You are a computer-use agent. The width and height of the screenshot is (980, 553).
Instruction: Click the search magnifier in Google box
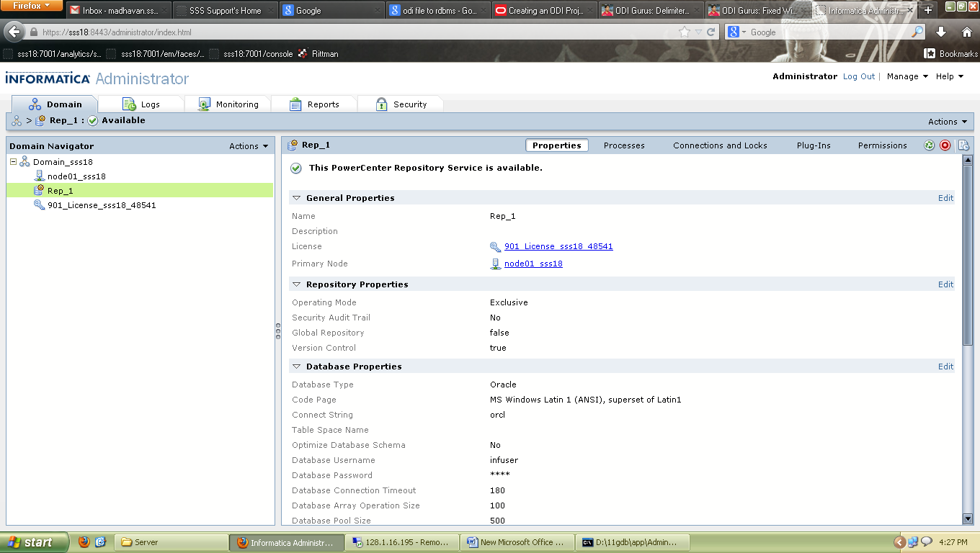coord(917,32)
